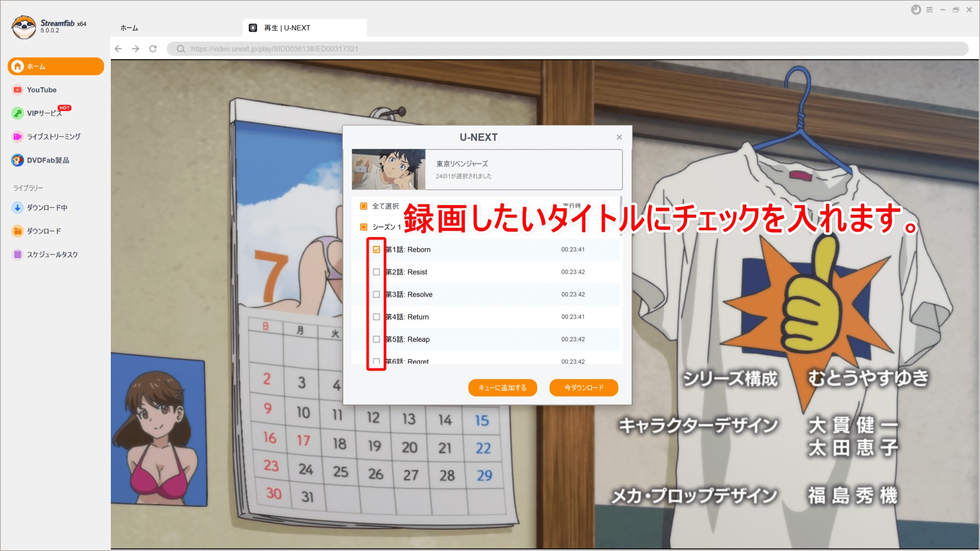Restore down the StreamFab window
Image resolution: width=980 pixels, height=551 pixels.
pos(956,10)
